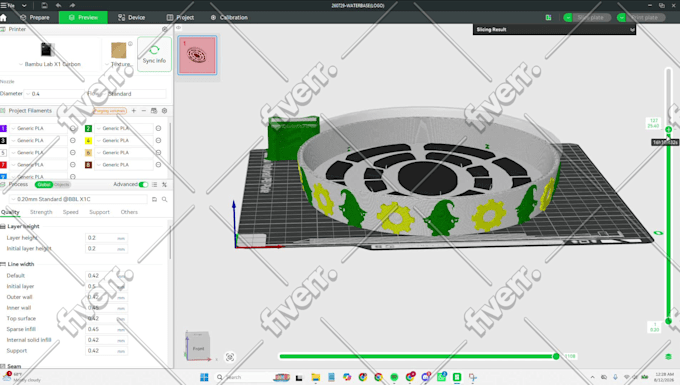Open filament 6 Generic PLA dropdown
This screenshot has width=680, height=385.
[x=124, y=153]
